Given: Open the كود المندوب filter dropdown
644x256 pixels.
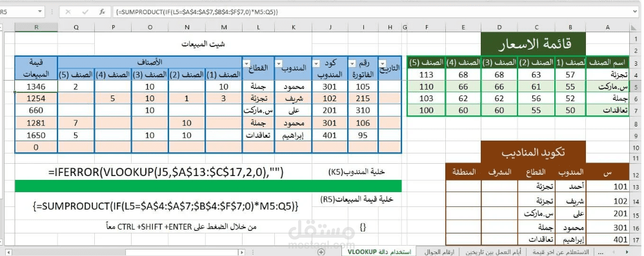Looking at the screenshot, I should click(x=317, y=64).
